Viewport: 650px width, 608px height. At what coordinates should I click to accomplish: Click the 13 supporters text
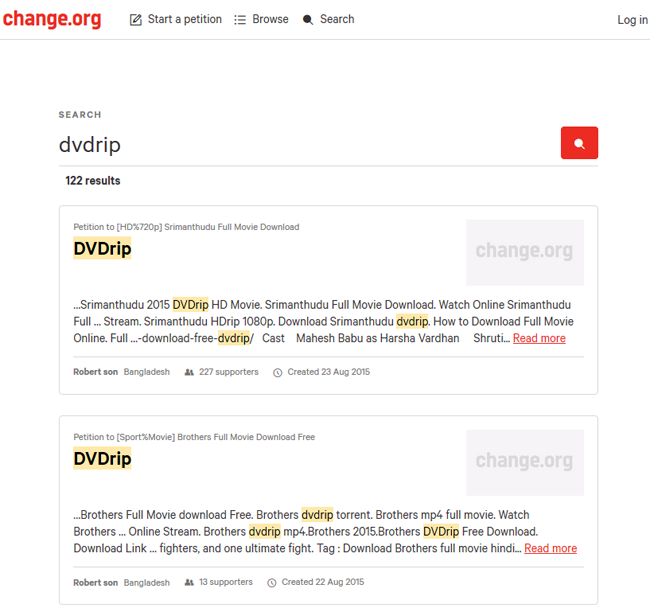coord(226,582)
